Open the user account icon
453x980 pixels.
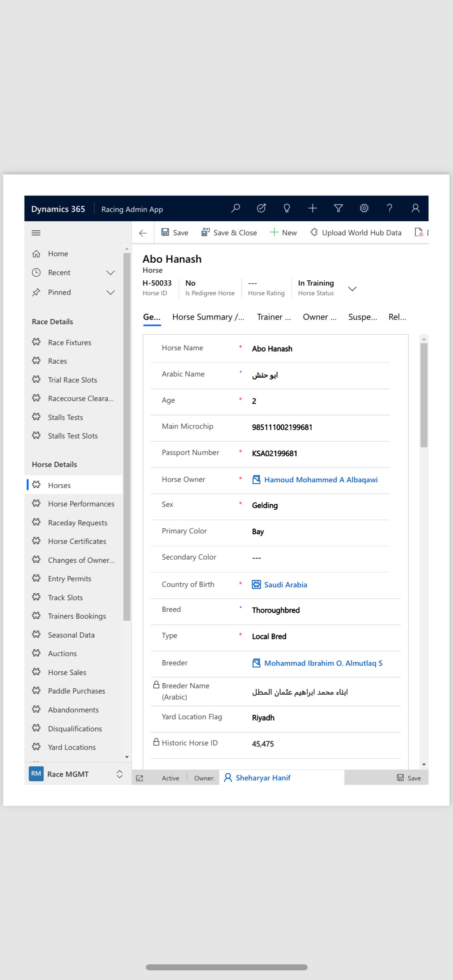[x=415, y=208]
